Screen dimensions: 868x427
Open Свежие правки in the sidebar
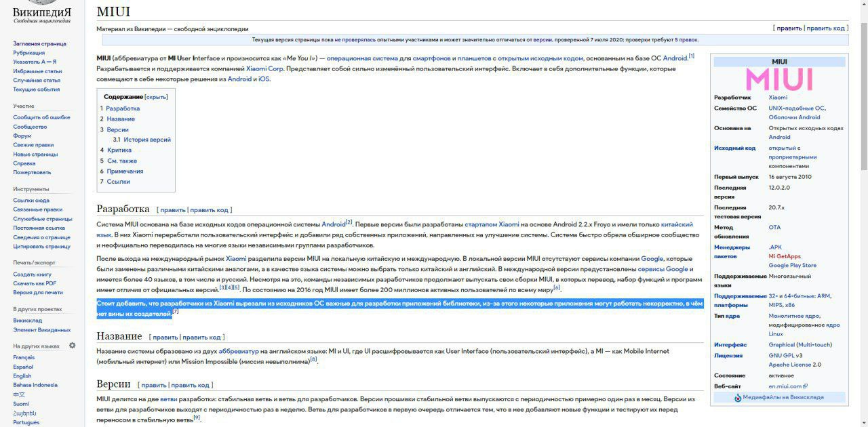coord(33,145)
